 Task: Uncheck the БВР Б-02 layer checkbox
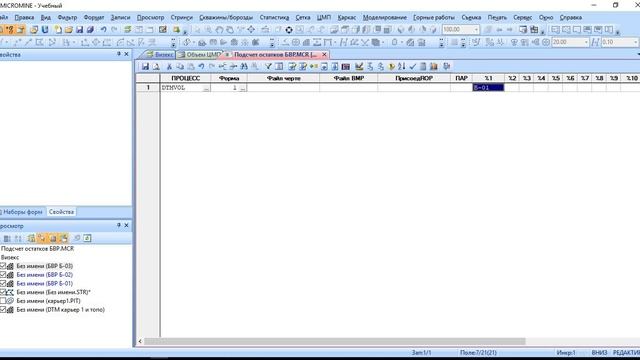click(x=3, y=275)
